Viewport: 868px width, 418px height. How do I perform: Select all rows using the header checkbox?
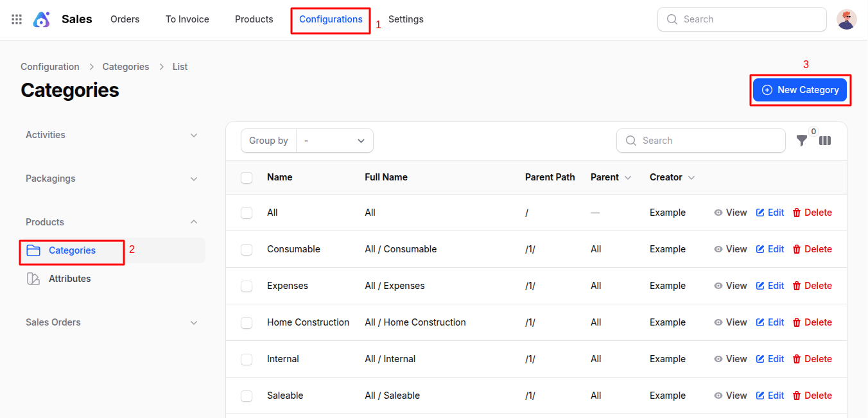[x=247, y=177]
